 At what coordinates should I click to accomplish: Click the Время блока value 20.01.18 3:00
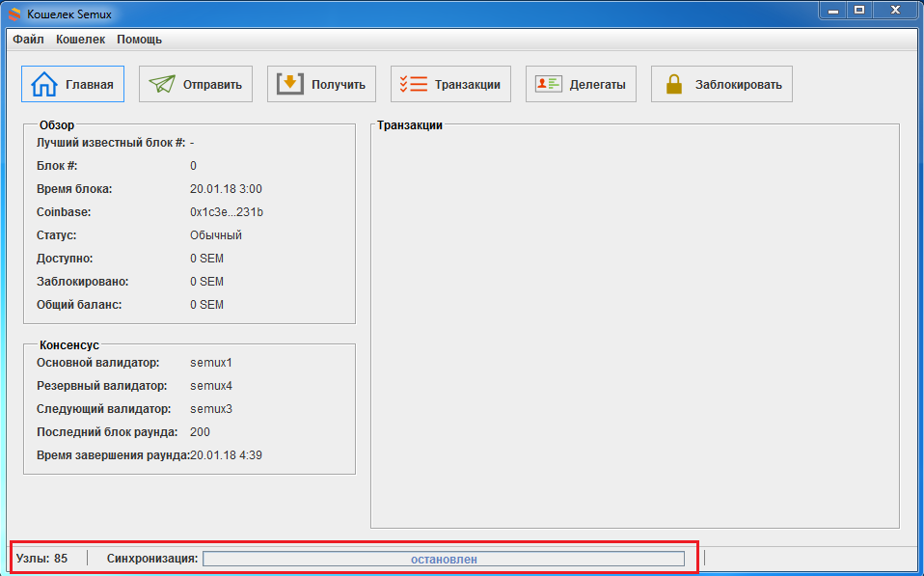(x=226, y=189)
